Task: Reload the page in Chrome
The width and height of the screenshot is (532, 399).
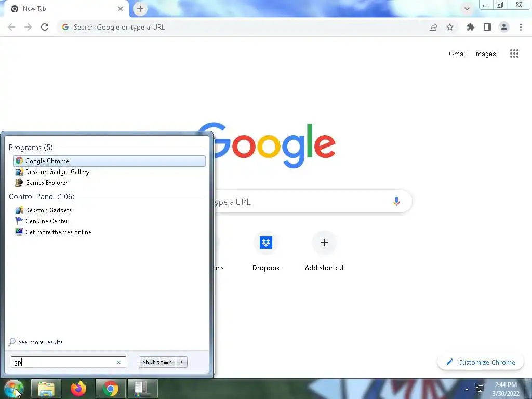Action: pyautogui.click(x=45, y=27)
